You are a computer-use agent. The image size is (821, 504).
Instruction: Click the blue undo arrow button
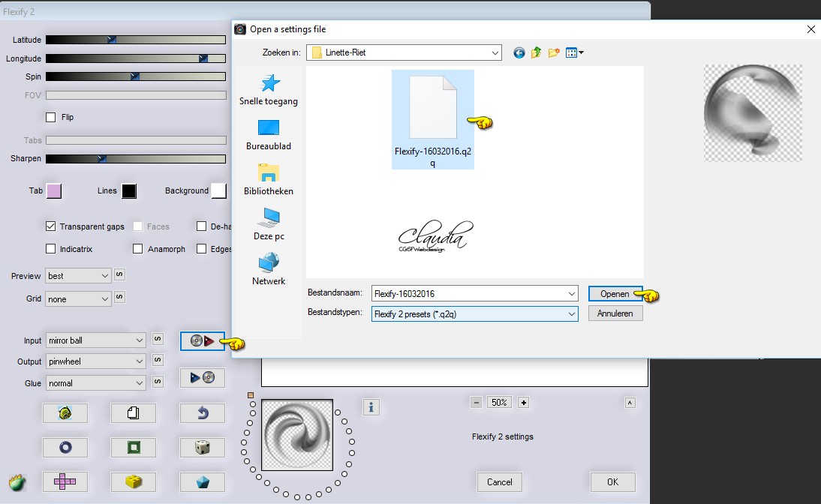202,413
